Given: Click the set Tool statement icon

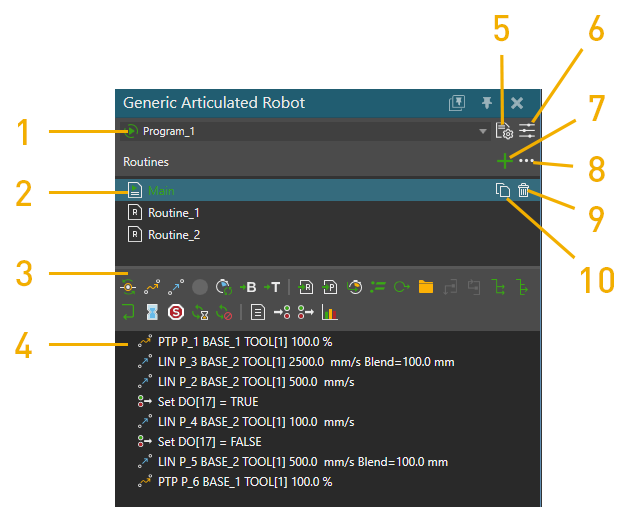Looking at the screenshot, I should [272, 288].
